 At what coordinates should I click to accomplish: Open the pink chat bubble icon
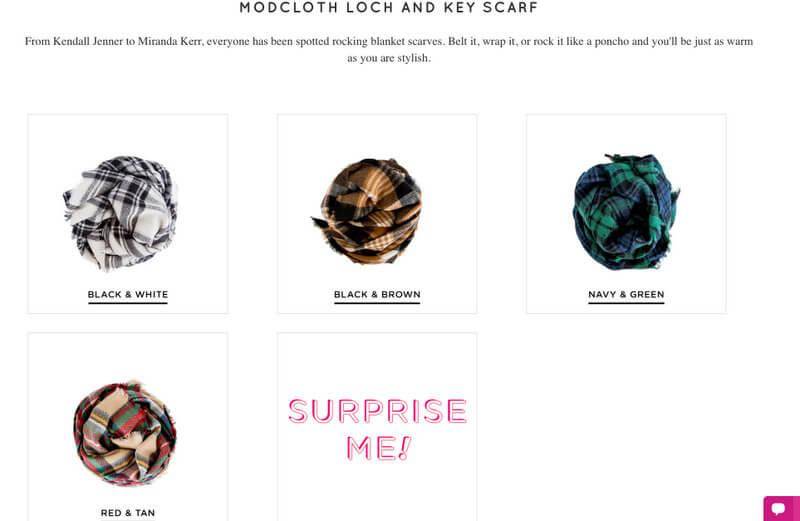point(781,508)
